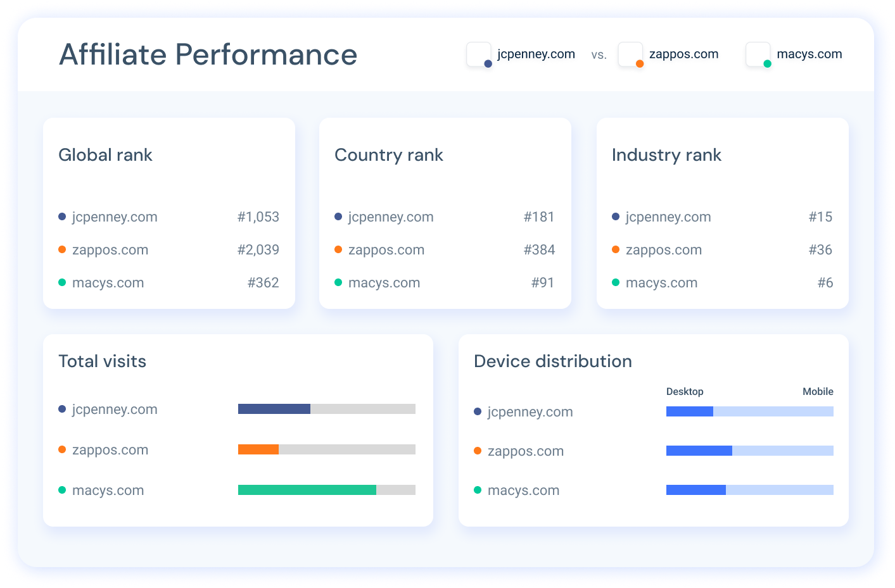
Task: Click zappos.com orange total visits bar
Action: click(x=258, y=449)
